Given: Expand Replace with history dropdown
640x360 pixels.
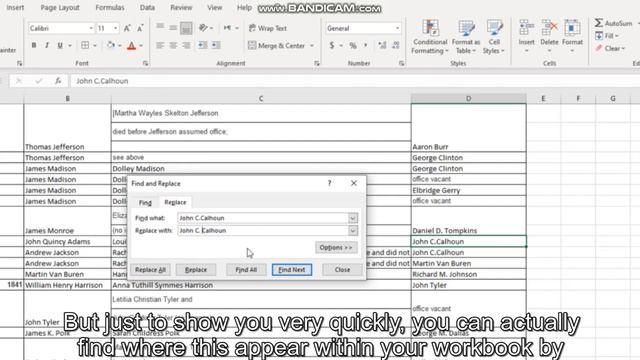Looking at the screenshot, I should (x=353, y=231).
